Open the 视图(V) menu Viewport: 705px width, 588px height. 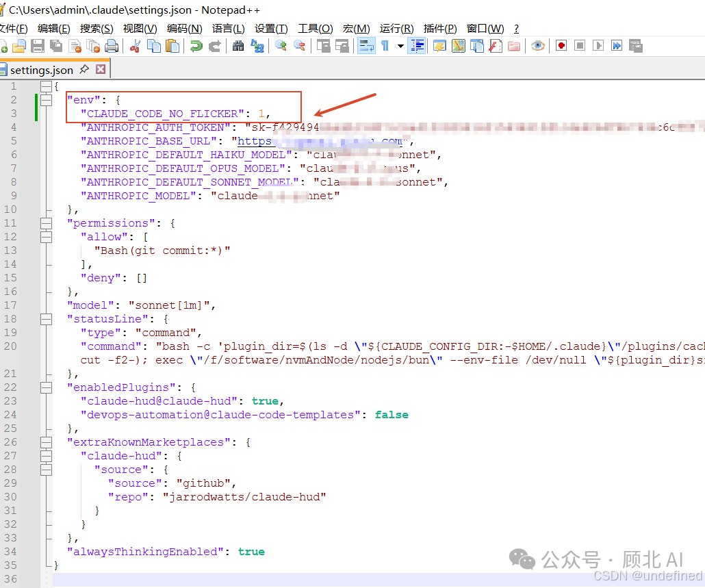[140, 29]
